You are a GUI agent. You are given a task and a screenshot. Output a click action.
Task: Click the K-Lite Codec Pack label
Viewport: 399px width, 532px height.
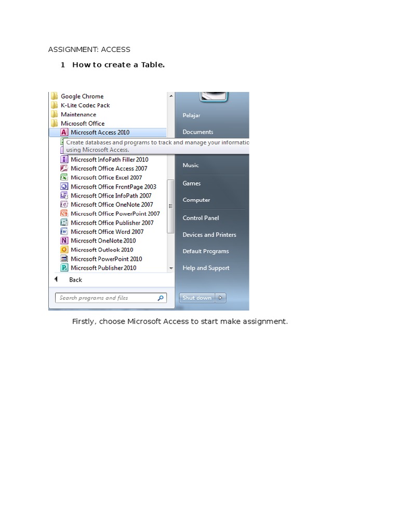(85, 105)
